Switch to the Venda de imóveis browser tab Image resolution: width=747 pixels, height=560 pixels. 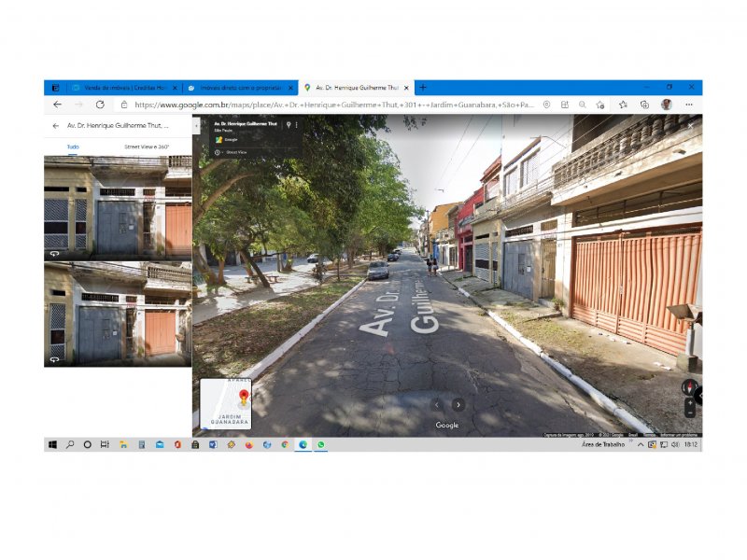pyautogui.click(x=125, y=88)
